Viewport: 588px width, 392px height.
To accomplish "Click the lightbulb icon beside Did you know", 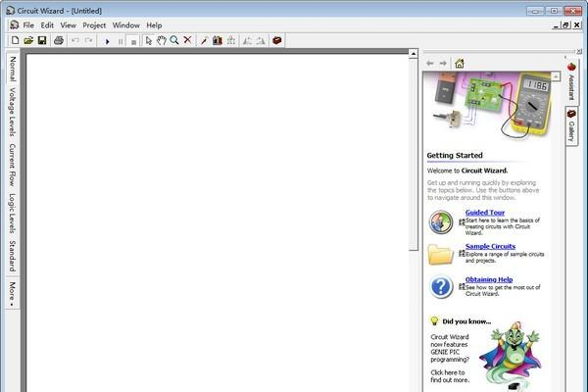I will coord(434,320).
